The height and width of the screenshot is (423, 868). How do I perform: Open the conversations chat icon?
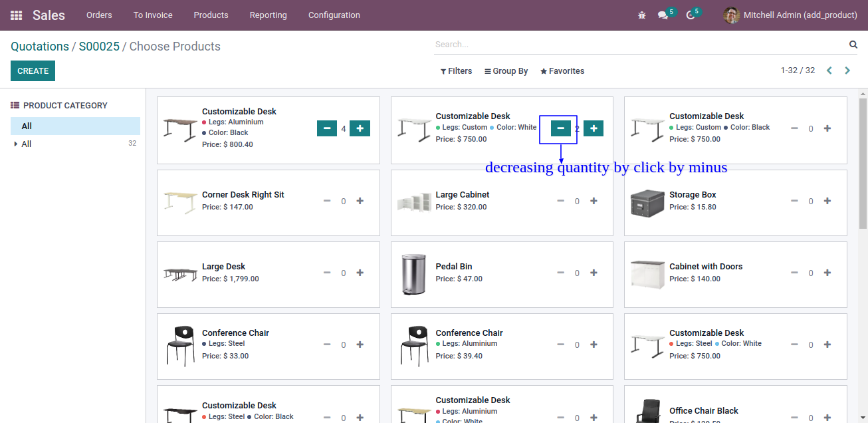click(x=663, y=15)
